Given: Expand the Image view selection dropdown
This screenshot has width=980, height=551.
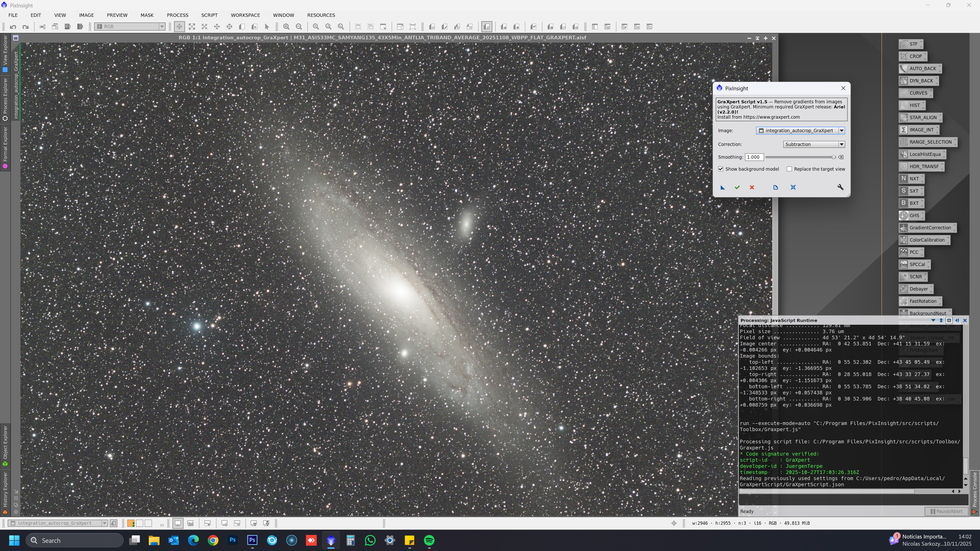Looking at the screenshot, I should point(841,130).
